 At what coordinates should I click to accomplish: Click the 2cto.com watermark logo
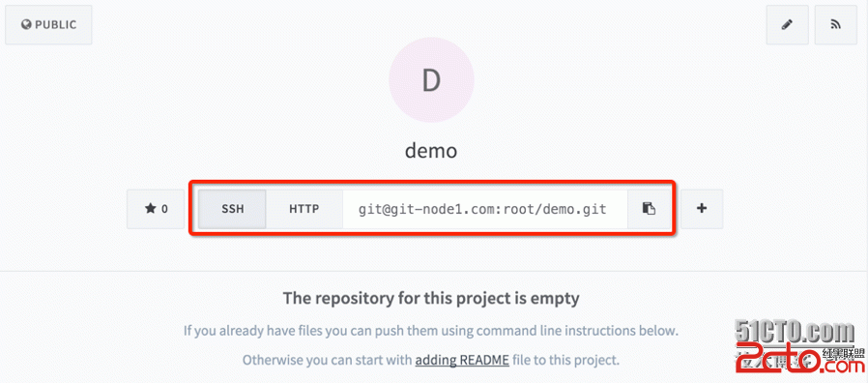(x=799, y=359)
